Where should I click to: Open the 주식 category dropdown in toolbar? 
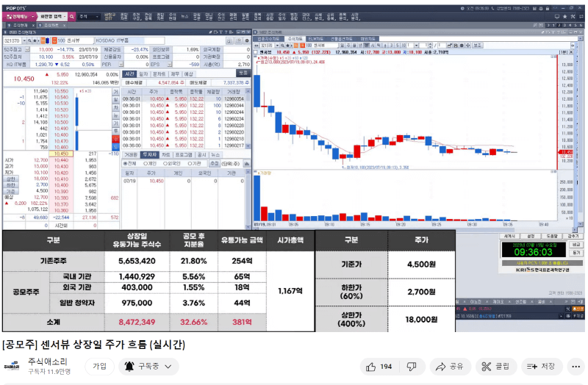click(89, 16)
